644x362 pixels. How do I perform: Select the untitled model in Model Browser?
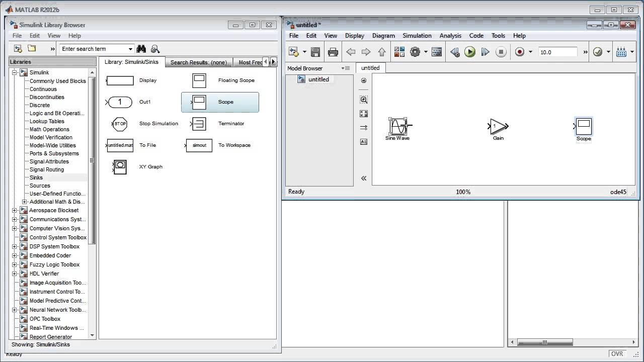point(318,79)
